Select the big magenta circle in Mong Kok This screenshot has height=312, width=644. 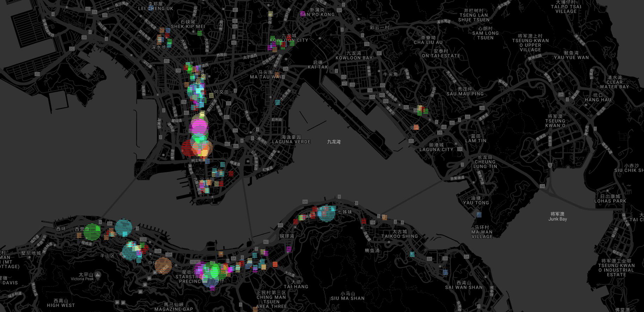pyautogui.click(x=199, y=126)
